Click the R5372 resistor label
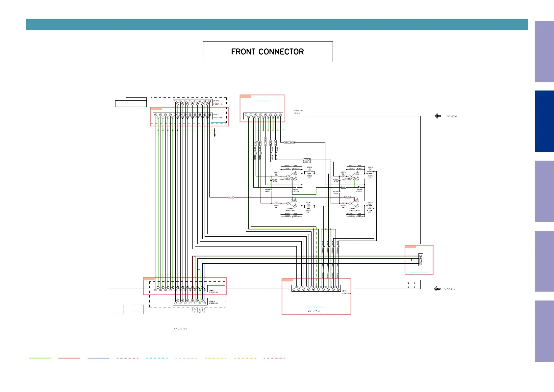 coord(309,167)
